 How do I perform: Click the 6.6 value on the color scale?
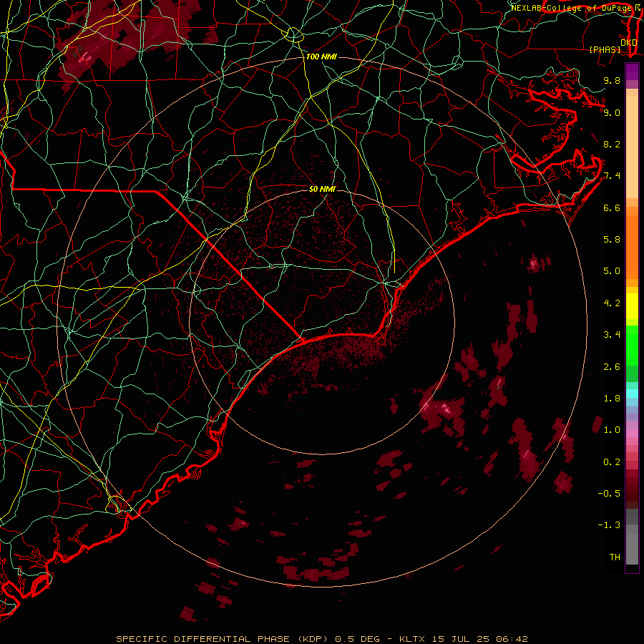pos(612,208)
